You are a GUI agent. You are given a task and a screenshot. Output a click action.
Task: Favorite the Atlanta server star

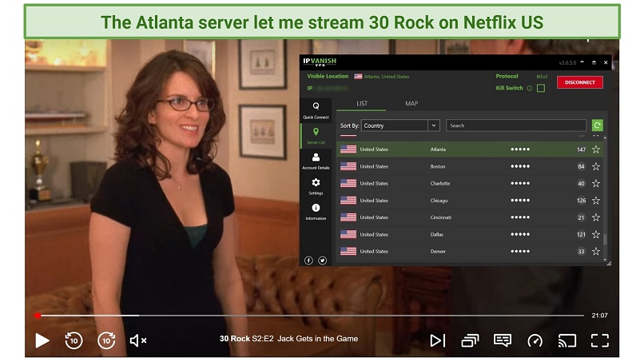tap(596, 149)
